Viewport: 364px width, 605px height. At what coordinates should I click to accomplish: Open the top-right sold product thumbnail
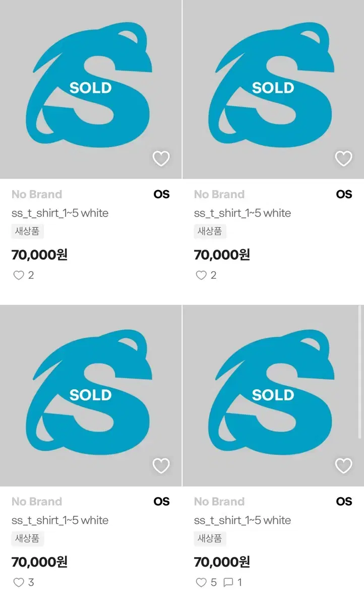(x=273, y=89)
